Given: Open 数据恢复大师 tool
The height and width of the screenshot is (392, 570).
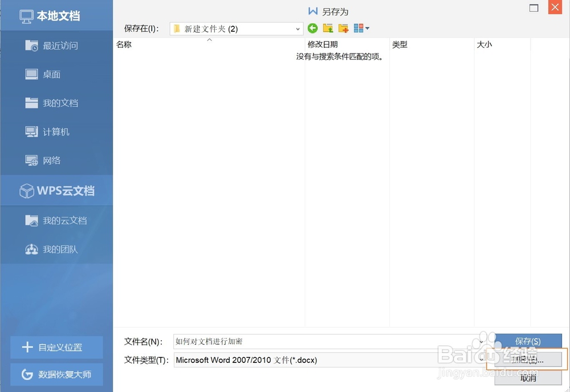Looking at the screenshot, I should click(x=56, y=374).
